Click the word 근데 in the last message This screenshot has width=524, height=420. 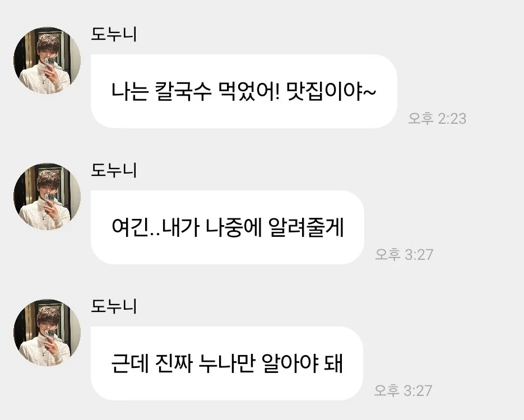(x=130, y=363)
